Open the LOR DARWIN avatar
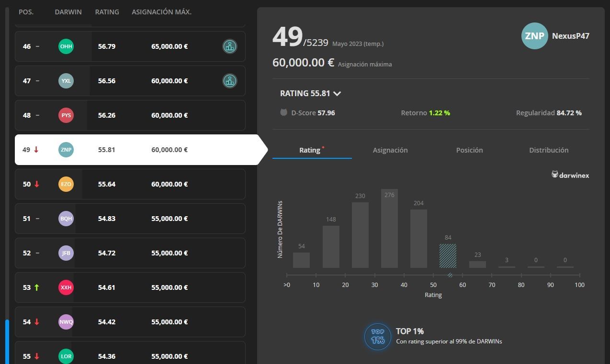This screenshot has height=364, width=610. (x=66, y=356)
